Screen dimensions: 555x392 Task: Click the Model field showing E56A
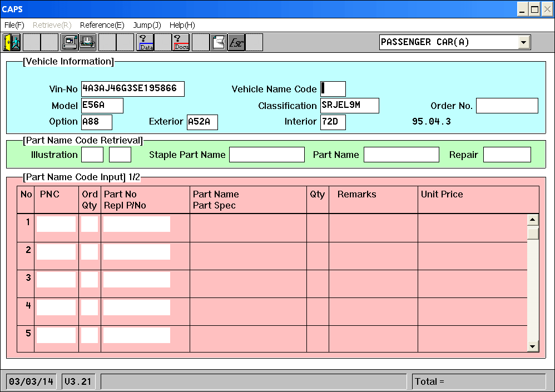(102, 106)
